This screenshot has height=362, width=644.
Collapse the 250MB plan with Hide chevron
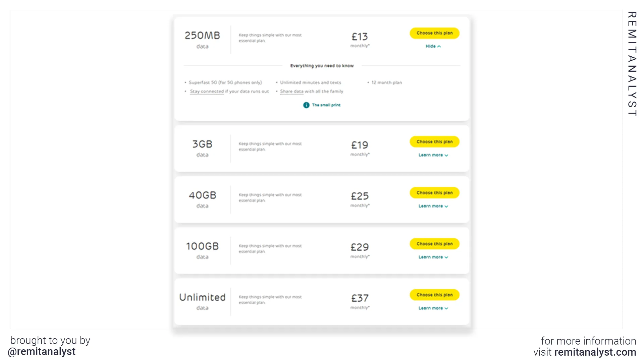click(433, 46)
